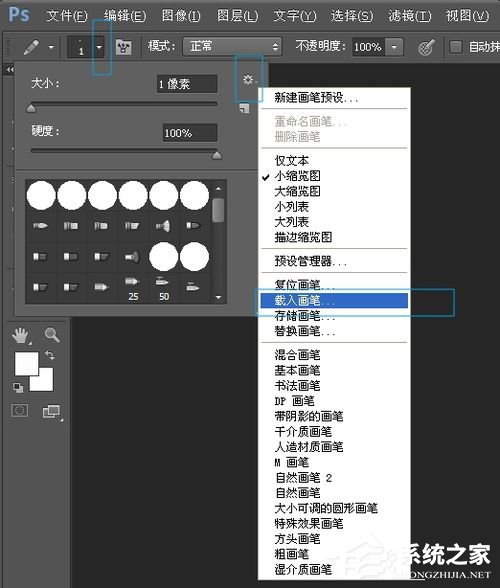Screen dimensions: 500x588
Task: Enable the 自动抹除 checkbox
Action: 455,47
